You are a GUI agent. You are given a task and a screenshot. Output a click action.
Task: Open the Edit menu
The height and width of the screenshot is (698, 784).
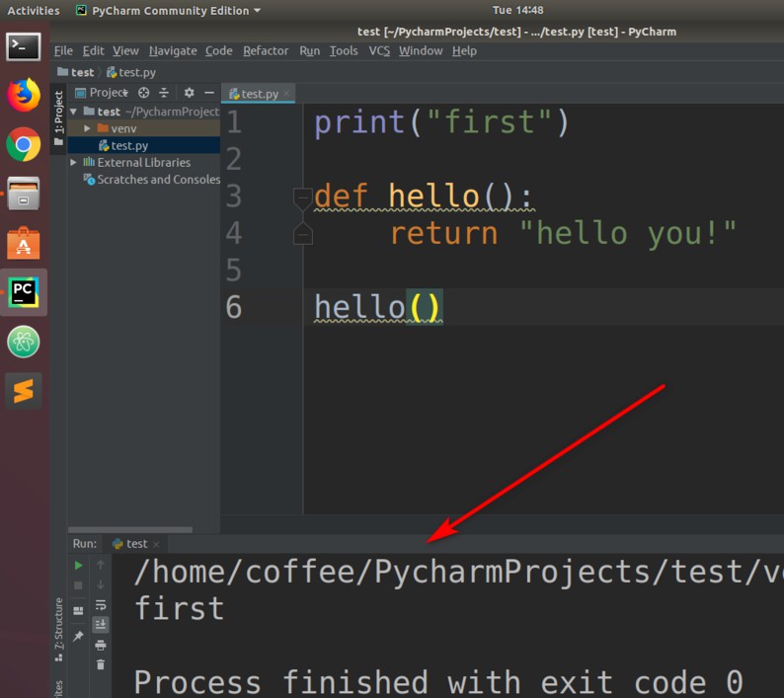[x=94, y=51]
